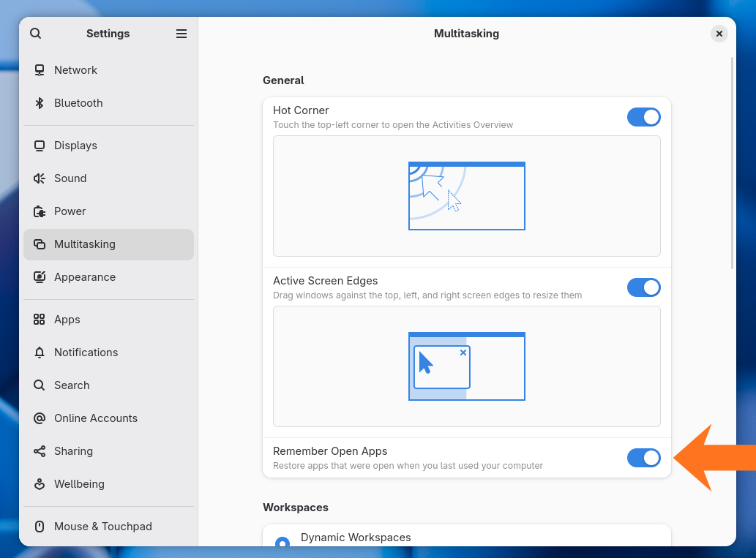Screen dimensions: 756x558
Task: Click the Displays monitor icon
Action: [40, 146]
